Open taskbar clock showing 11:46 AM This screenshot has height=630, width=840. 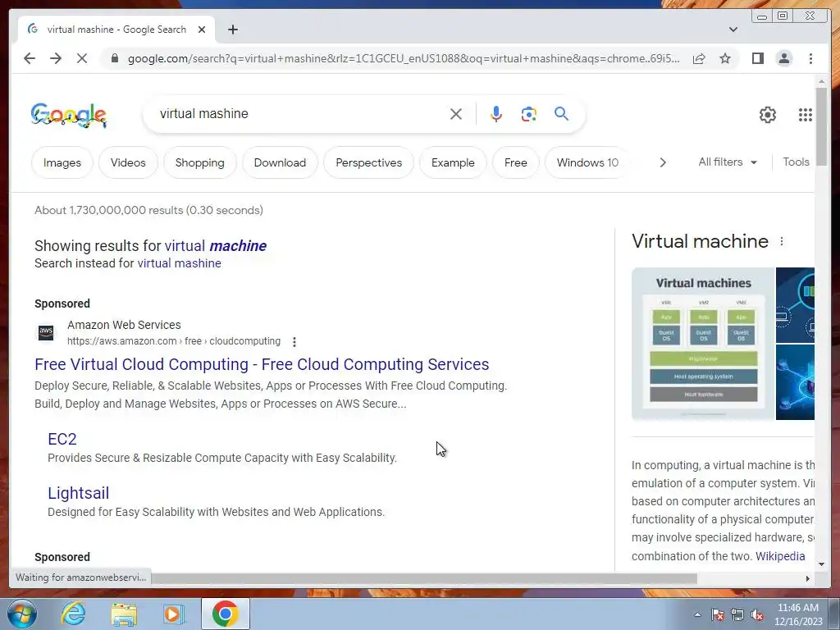(797, 614)
